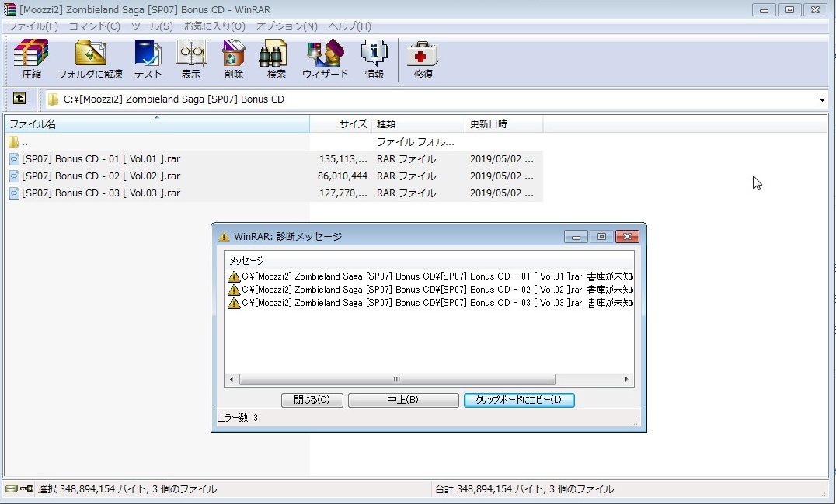Close the 診断メッセージ dialog with X
This screenshot has height=504, width=836.
tap(627, 237)
